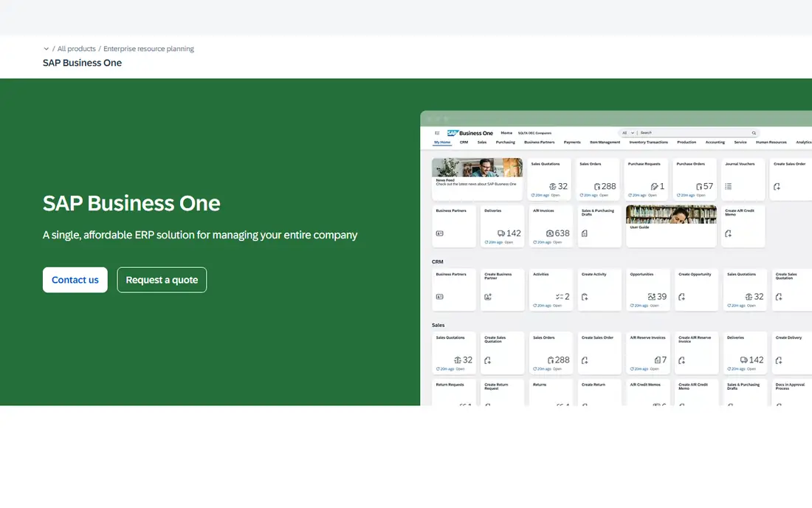
Task: Switch to the Accounting tab
Action: coord(715,142)
